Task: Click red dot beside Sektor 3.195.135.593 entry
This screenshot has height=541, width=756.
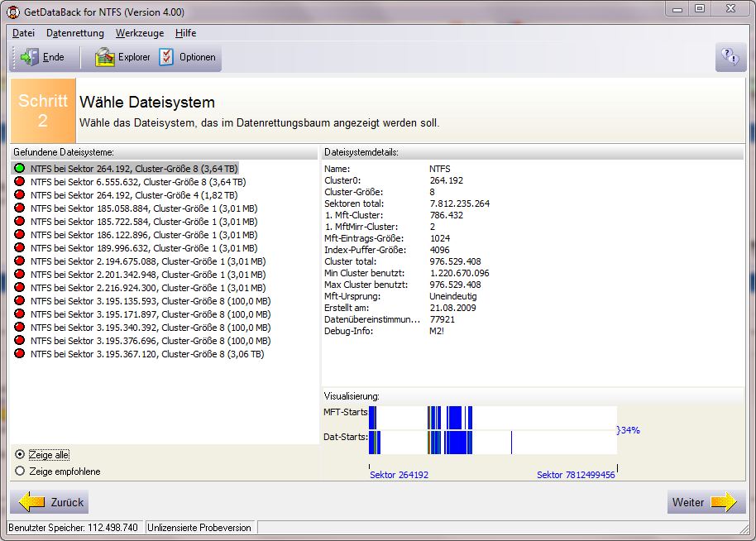Action: (x=19, y=300)
